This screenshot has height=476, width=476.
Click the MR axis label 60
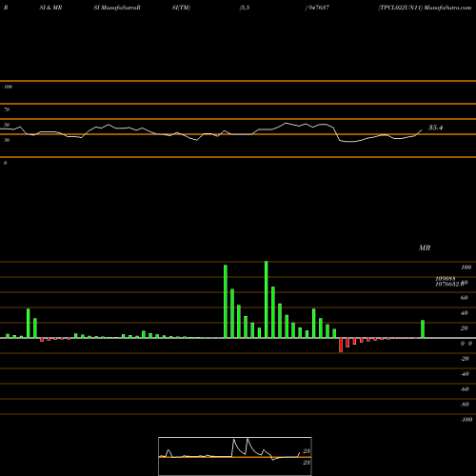[464, 298]
